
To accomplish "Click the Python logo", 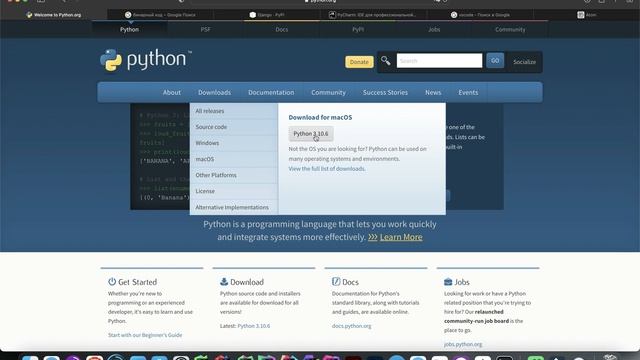I will (145, 60).
